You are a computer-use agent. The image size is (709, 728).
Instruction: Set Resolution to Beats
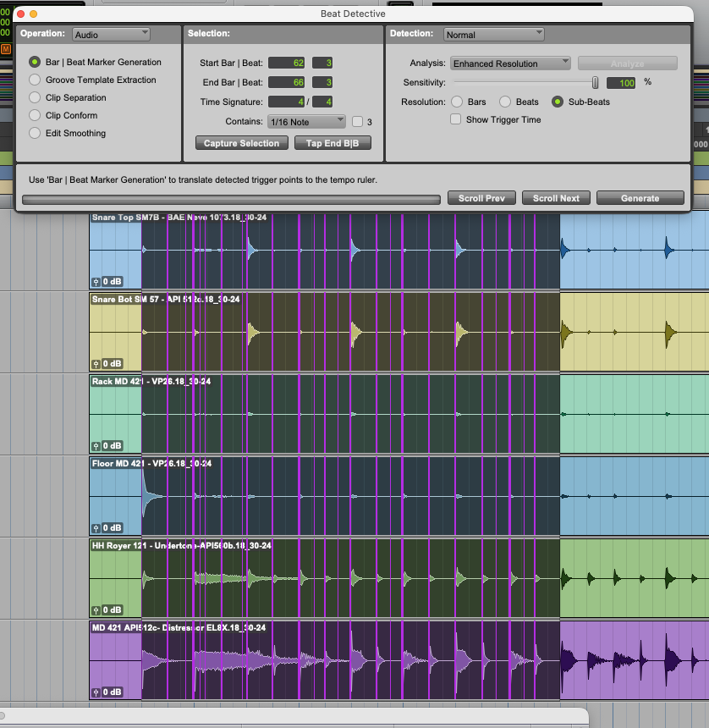pos(505,102)
